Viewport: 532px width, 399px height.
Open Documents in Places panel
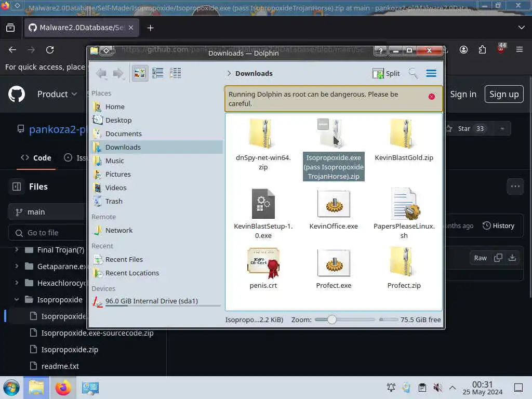point(157,134)
